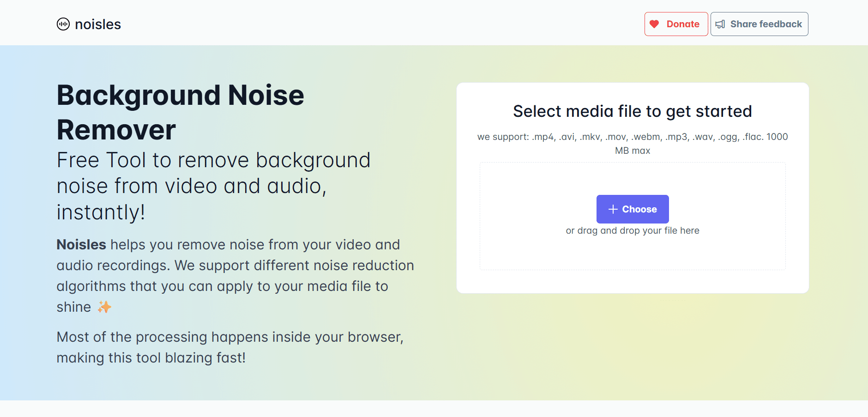
Task: Click 'Select media file to get started' heading
Action: 633,111
